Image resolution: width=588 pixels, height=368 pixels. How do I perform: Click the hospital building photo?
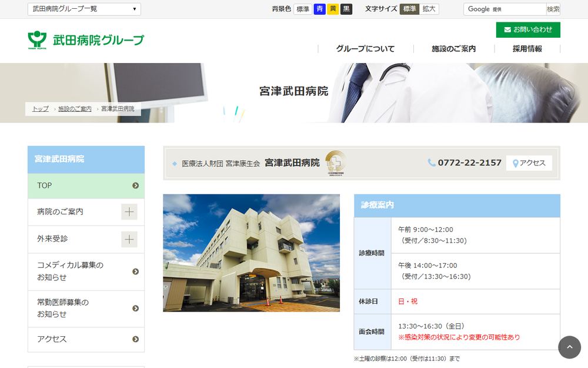(x=251, y=253)
